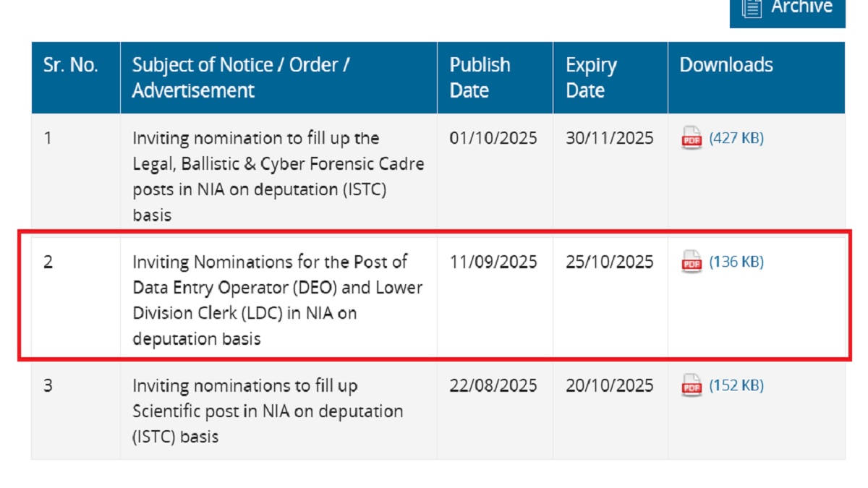Select the Publish Date column header
This screenshot has width=868, height=488.
click(x=480, y=77)
